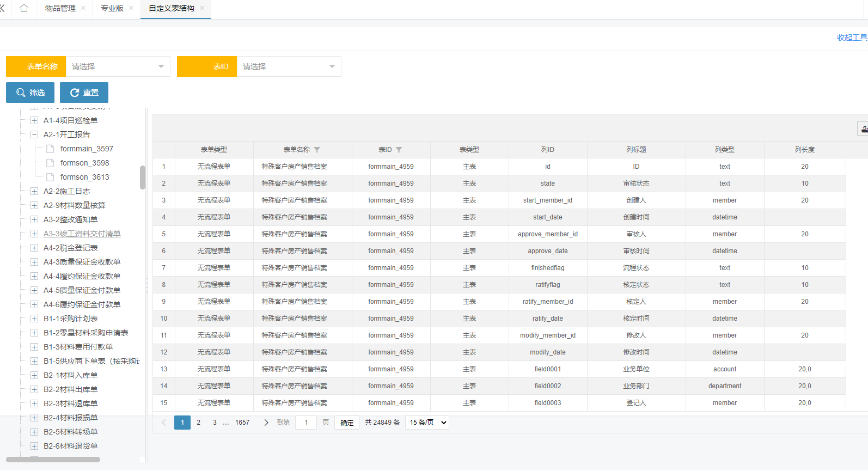The width and height of the screenshot is (868, 471).
Task: Close the 自定义表结构 tab
Action: [x=202, y=8]
